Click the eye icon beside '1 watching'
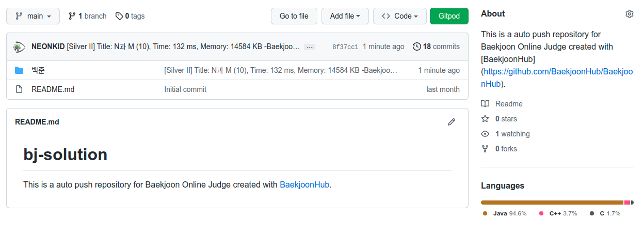The image size is (644, 233). [x=485, y=134]
